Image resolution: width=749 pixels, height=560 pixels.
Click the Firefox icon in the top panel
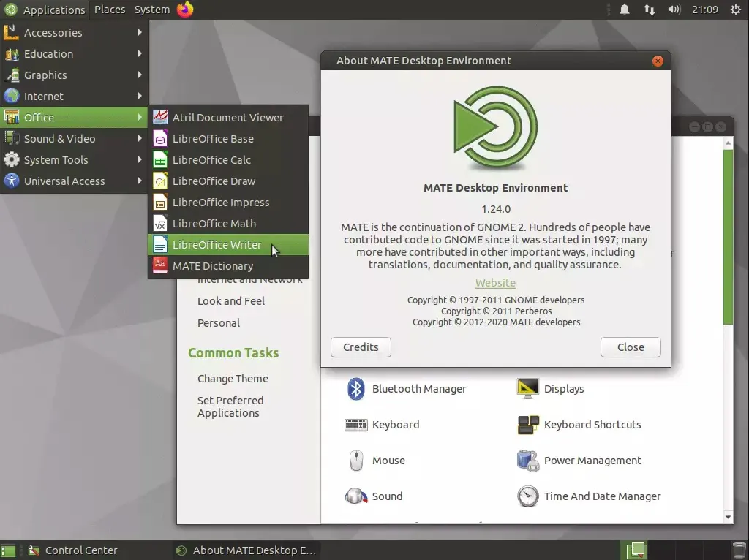[x=185, y=10]
